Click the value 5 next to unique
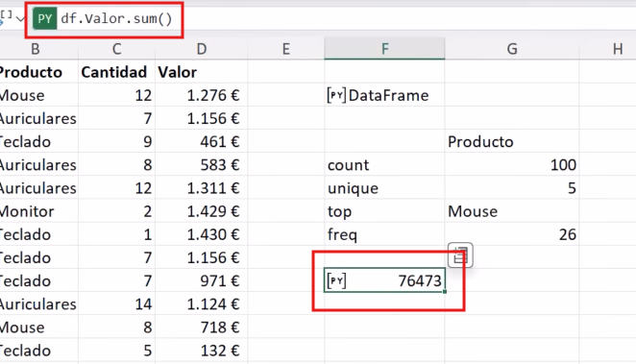Viewport: 636px width, 364px height. (572, 188)
